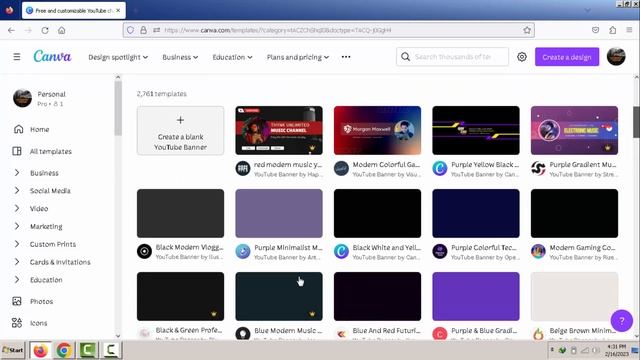Expand Cards & Invitations category
The image size is (640, 360).
pyautogui.click(x=17, y=262)
